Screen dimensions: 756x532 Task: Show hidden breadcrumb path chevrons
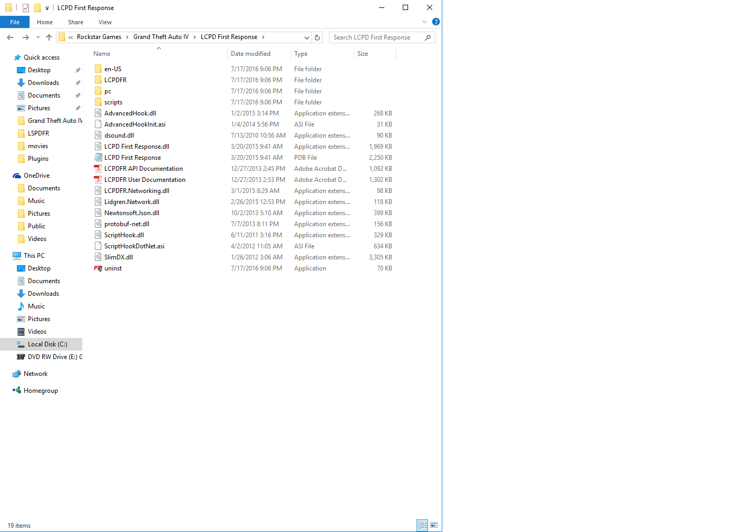(x=71, y=37)
